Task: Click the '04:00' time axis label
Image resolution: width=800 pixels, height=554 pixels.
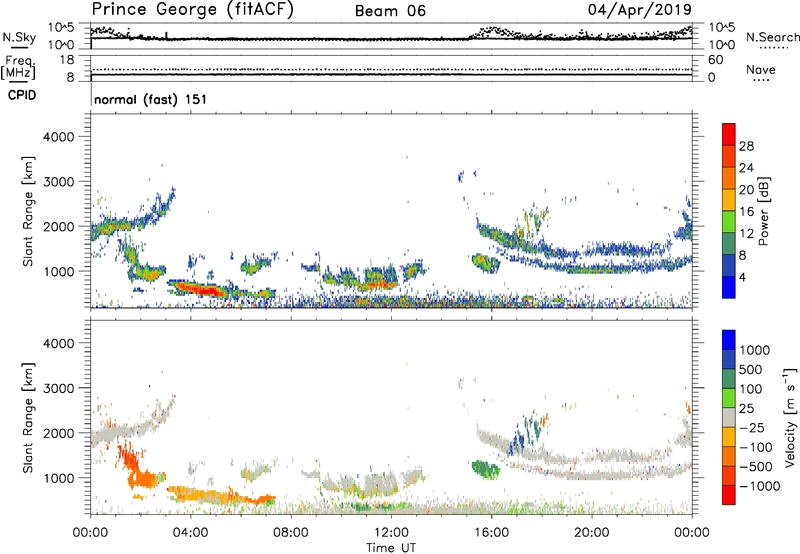Action: (x=190, y=533)
